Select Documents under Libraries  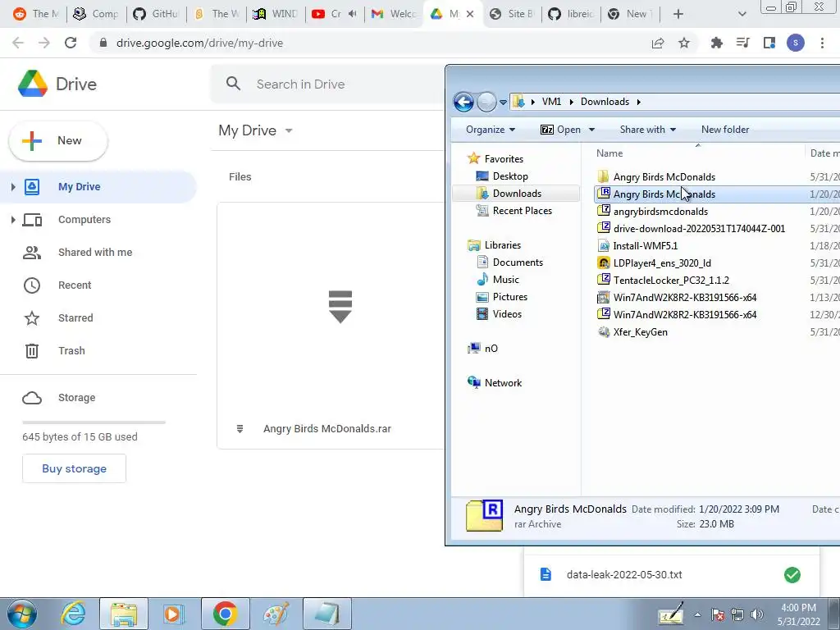(x=518, y=262)
